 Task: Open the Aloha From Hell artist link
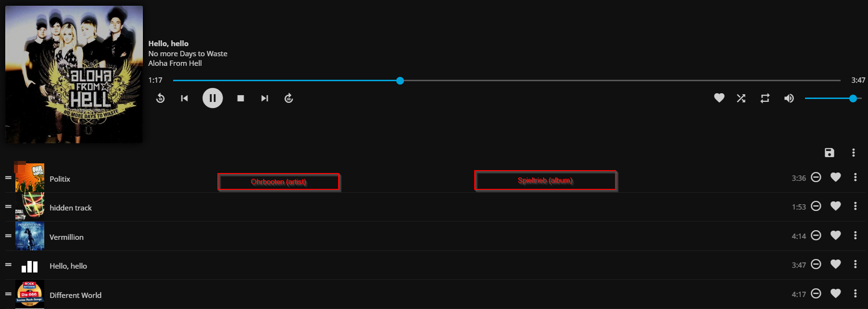[175, 63]
